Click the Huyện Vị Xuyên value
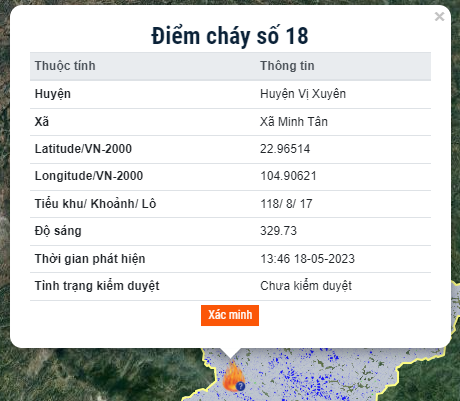Image resolution: width=460 pixels, height=401 pixels. tap(303, 94)
